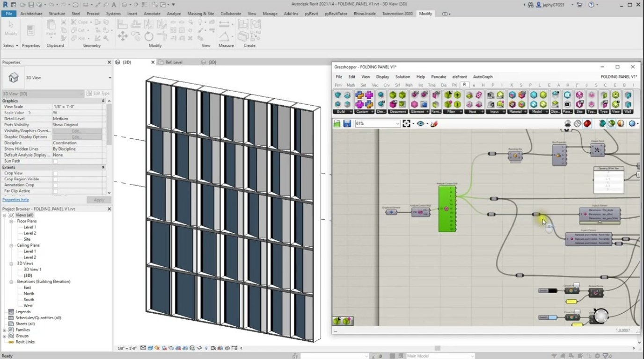
Task: Open the Architecture ribbon tab
Action: coord(31,14)
